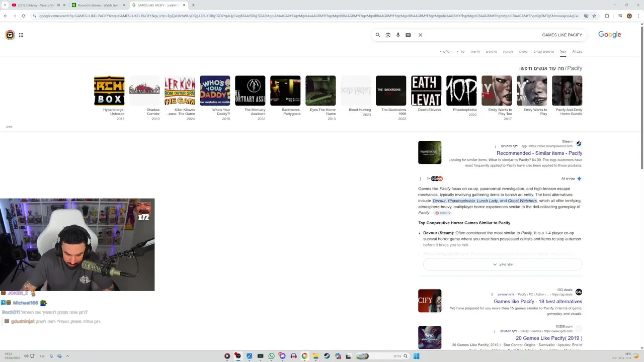644x362 pixels.
Task: Select the News (חדשות) search tab
Action: pos(475,51)
